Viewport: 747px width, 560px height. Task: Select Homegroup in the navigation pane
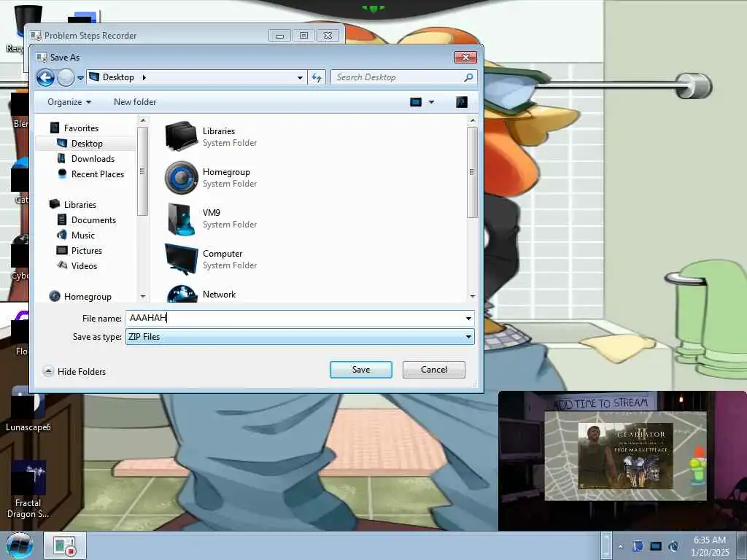tap(88, 297)
